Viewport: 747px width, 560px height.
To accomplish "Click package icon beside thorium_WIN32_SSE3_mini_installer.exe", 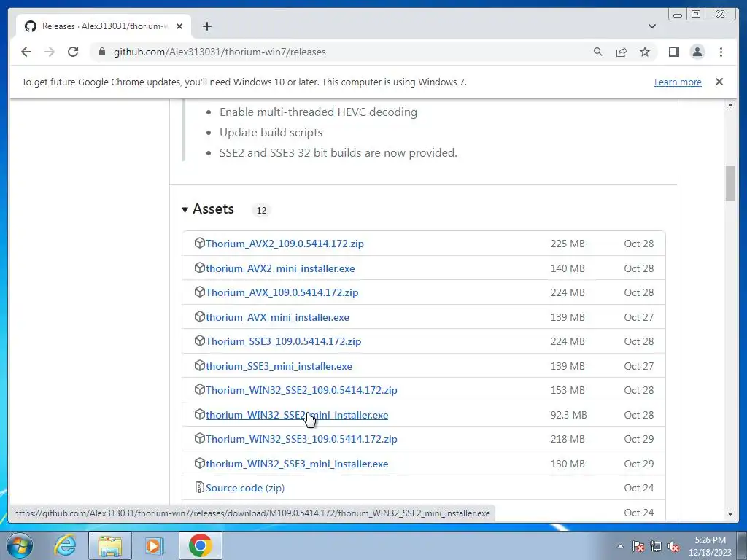I will [x=200, y=463].
